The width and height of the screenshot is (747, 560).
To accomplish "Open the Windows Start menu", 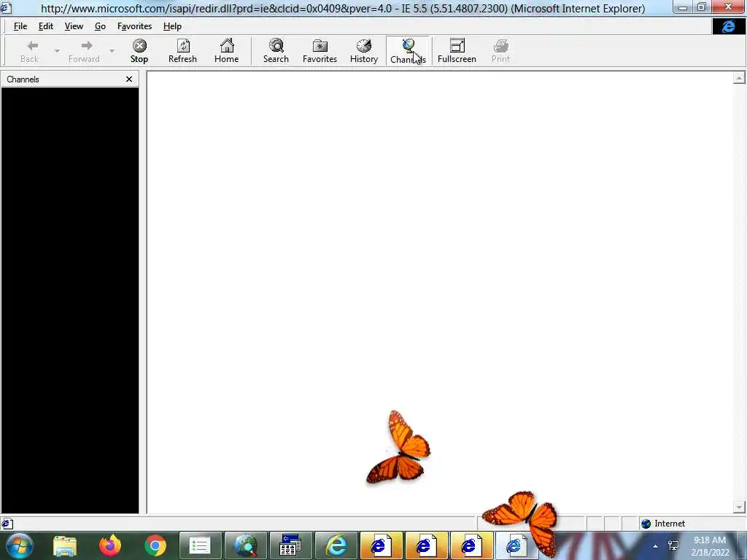I will pyautogui.click(x=19, y=545).
